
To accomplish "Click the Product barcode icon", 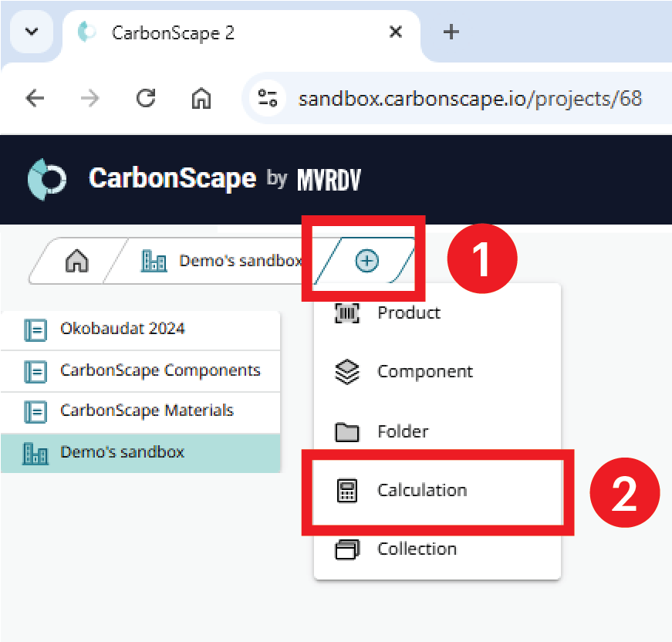I will click(x=346, y=313).
